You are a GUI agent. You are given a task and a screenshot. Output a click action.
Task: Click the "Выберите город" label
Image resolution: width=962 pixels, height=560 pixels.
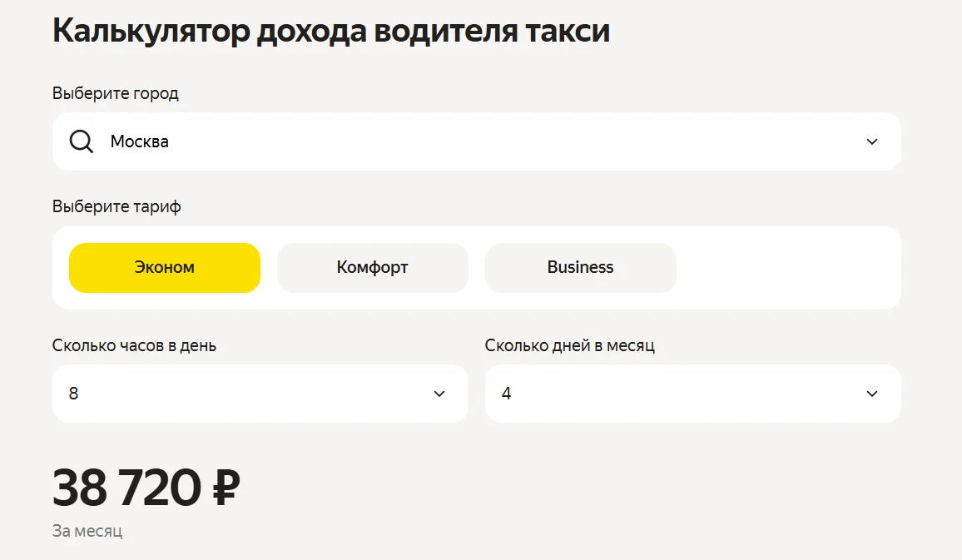coord(116,93)
